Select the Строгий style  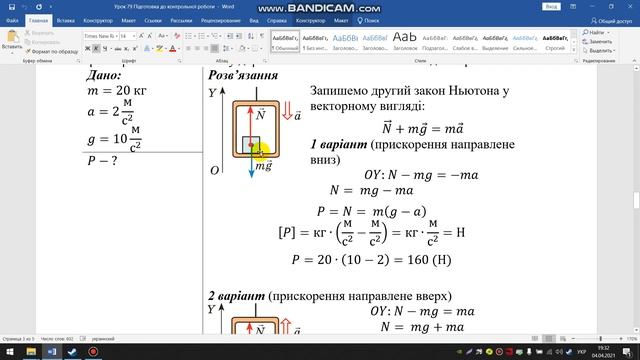555,42
